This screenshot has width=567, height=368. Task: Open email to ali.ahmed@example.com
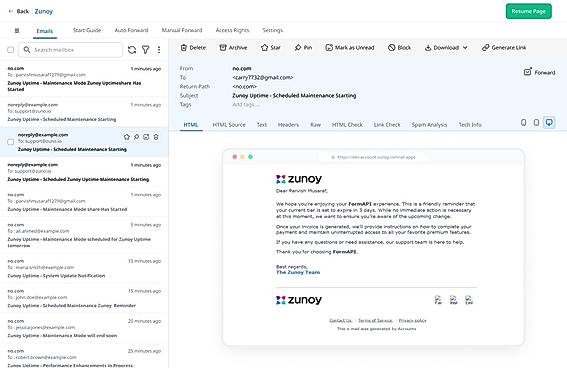(x=84, y=235)
